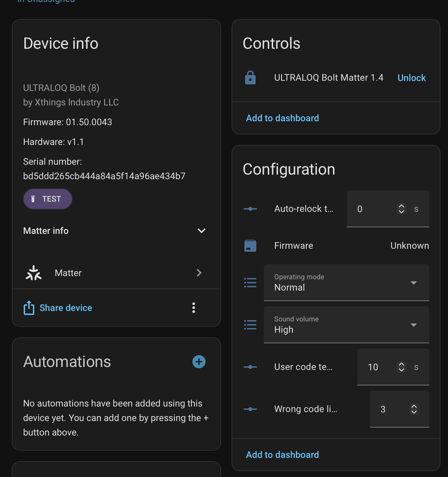
Task: Click the Matter logo icon
Action: point(34,273)
